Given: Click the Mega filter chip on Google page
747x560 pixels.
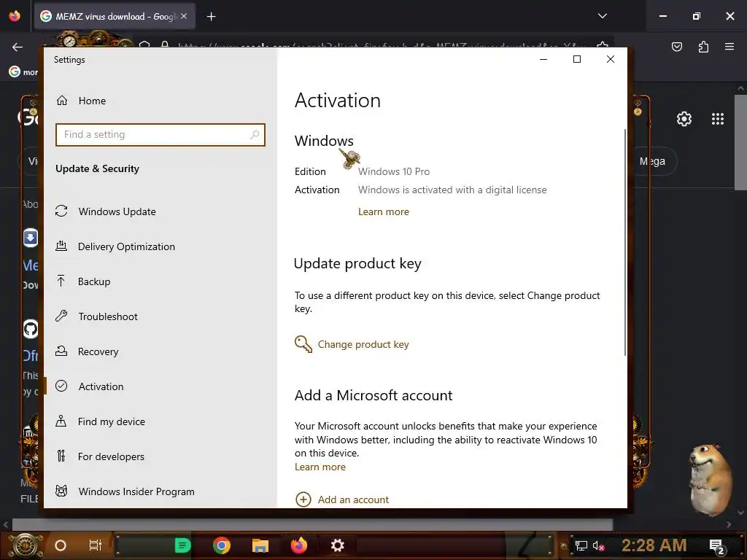Looking at the screenshot, I should tap(654, 161).
